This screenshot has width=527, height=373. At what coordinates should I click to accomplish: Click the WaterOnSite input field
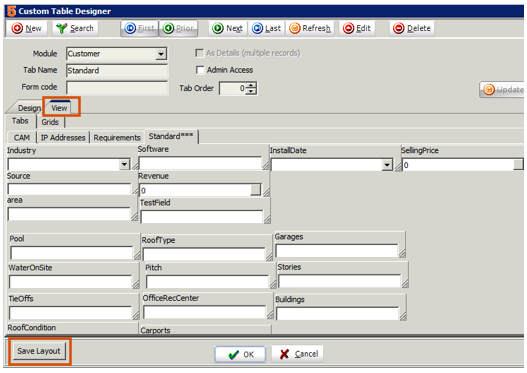[x=70, y=282]
